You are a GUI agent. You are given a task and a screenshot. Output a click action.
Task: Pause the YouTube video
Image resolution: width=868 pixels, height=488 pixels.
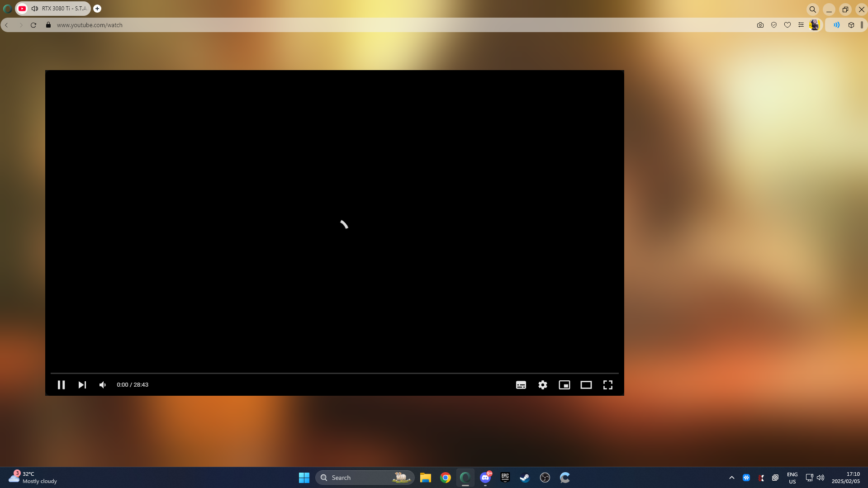(61, 385)
